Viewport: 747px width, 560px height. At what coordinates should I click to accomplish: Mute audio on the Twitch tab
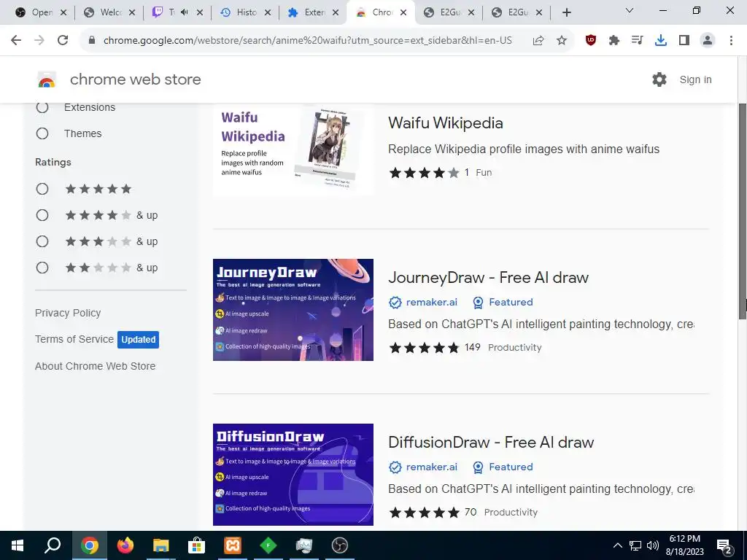[185, 12]
